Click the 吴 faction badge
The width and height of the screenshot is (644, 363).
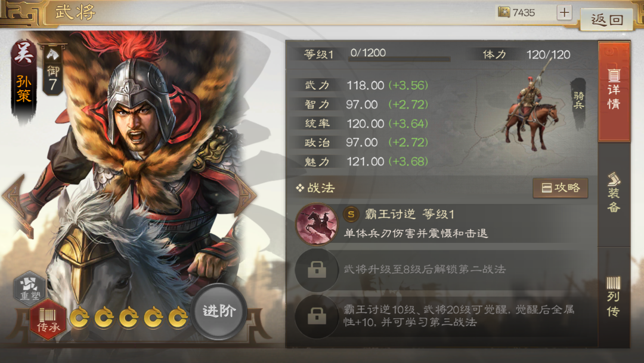(23, 53)
